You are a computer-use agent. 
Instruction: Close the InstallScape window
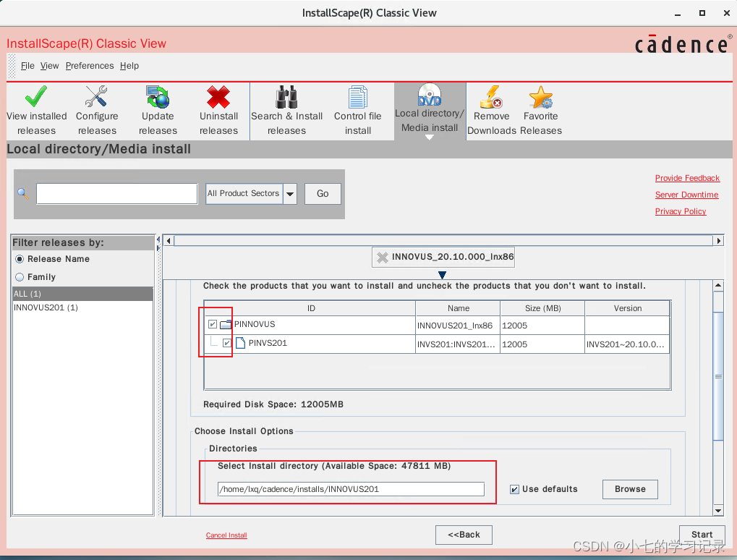(726, 13)
